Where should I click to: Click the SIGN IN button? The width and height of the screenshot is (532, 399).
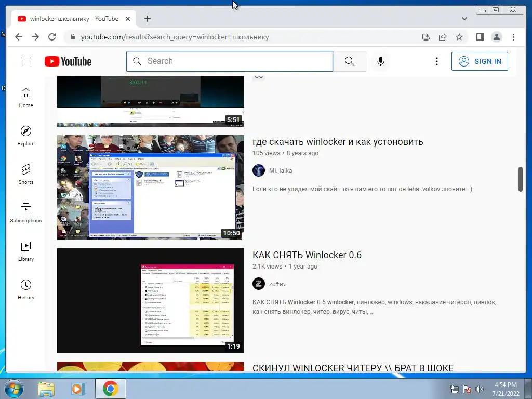point(480,61)
